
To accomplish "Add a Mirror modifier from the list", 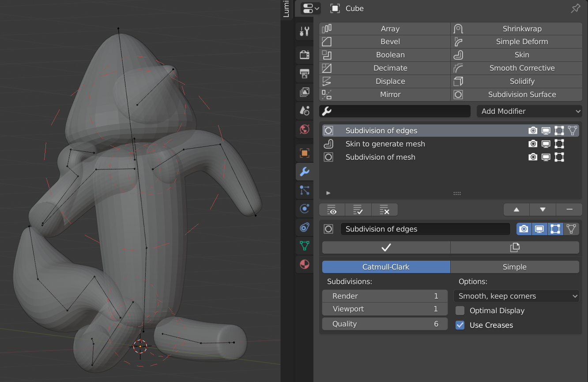I will tap(390, 94).
